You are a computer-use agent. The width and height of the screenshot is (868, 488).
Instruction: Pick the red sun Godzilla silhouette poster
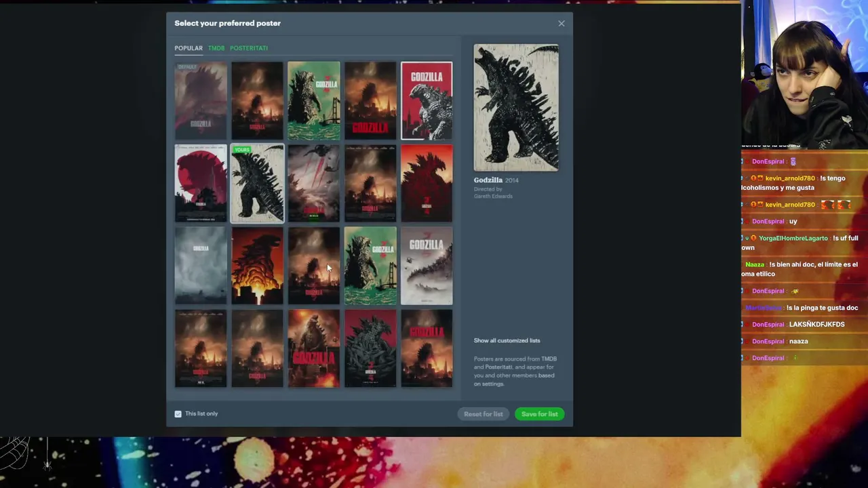pyautogui.click(x=201, y=184)
